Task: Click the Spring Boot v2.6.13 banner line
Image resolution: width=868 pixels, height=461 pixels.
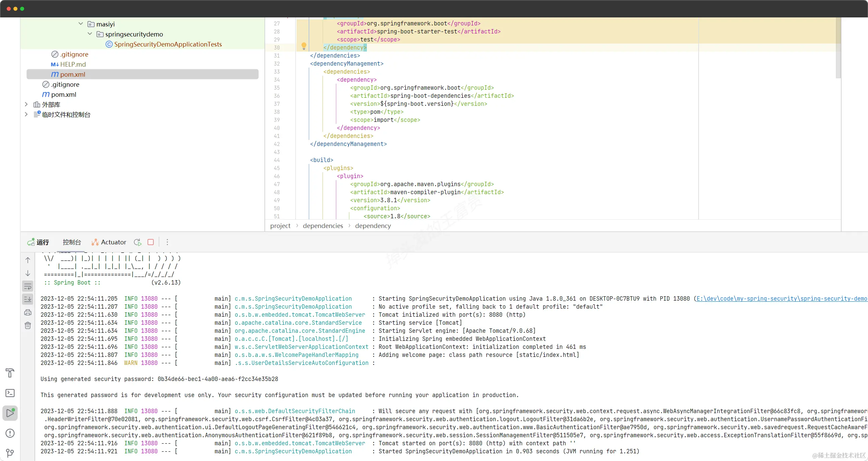Action: point(112,283)
